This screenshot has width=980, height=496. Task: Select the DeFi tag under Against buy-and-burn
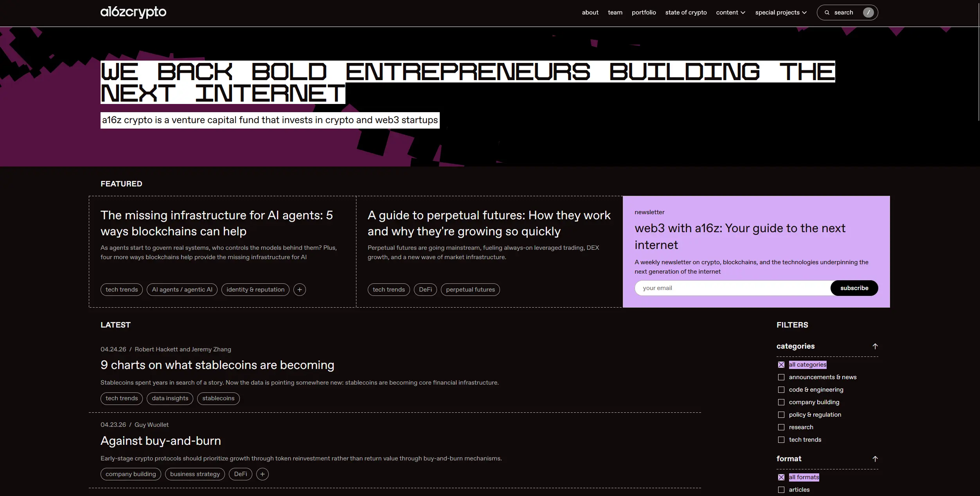click(x=241, y=474)
